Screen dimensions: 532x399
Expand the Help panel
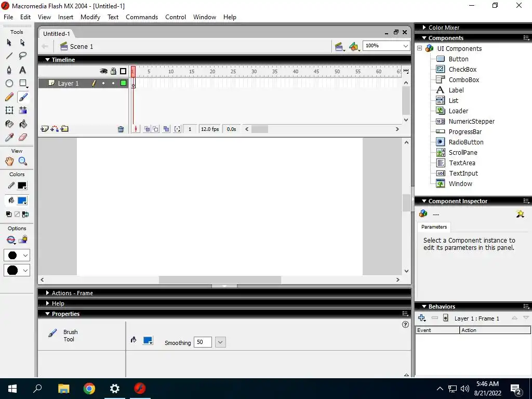[x=47, y=303]
